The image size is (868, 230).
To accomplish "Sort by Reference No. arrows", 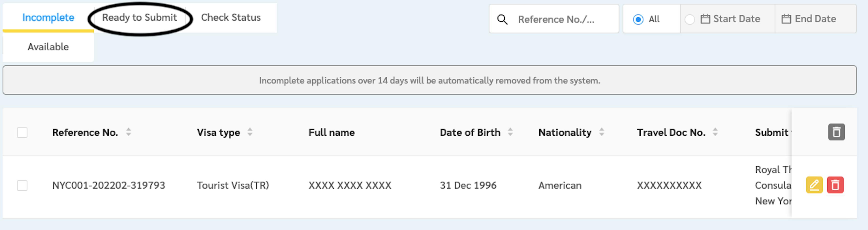I will [128, 132].
